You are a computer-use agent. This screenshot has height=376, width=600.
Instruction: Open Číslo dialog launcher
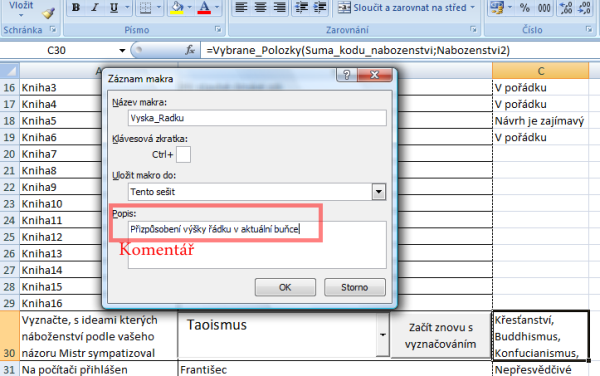coord(589,29)
